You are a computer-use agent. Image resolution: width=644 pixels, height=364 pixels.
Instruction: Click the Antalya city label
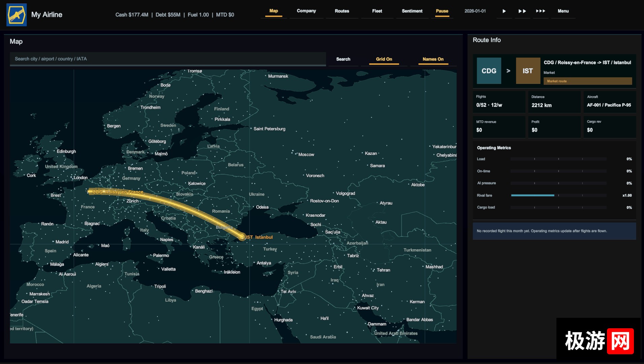click(264, 263)
